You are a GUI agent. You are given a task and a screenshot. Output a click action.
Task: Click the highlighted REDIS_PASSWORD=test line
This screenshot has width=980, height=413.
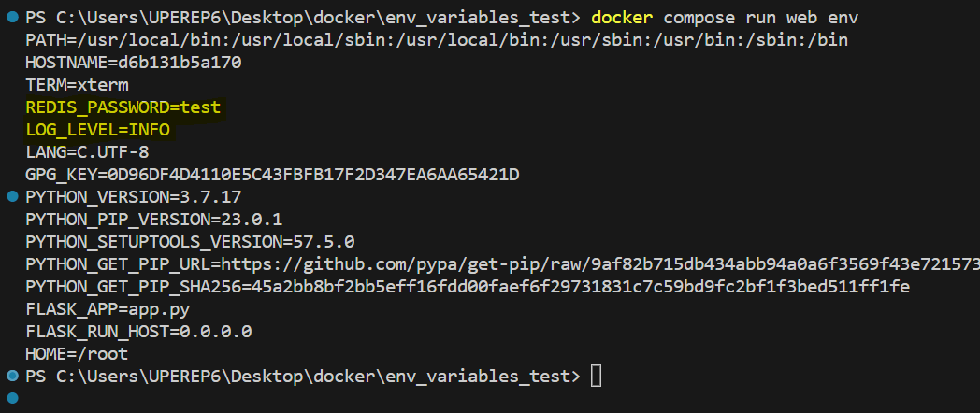123,107
